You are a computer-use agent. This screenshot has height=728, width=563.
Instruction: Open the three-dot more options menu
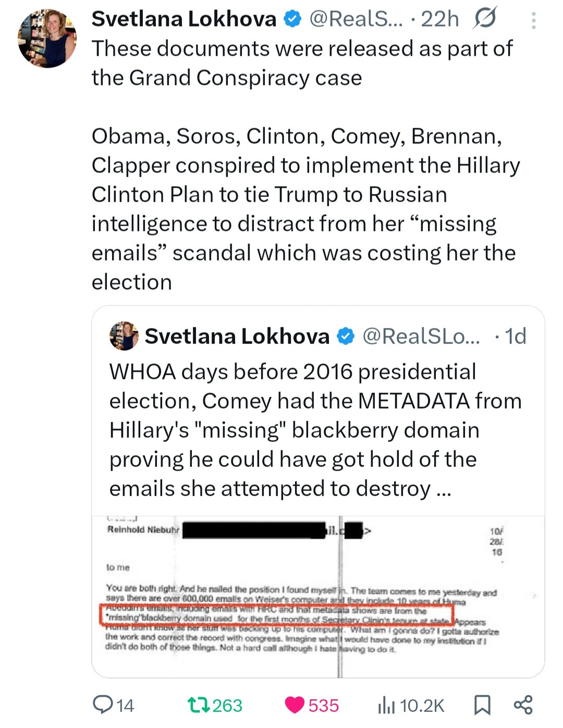533,20
